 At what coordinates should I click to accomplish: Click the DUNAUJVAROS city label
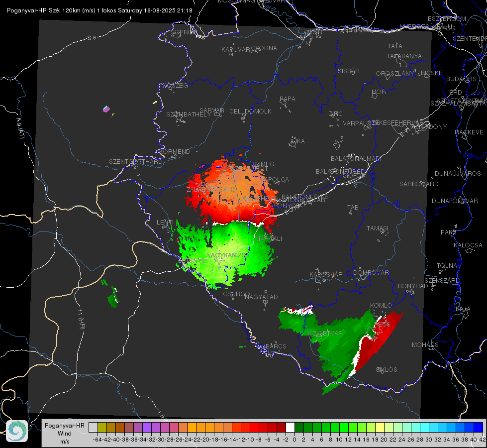(458, 173)
